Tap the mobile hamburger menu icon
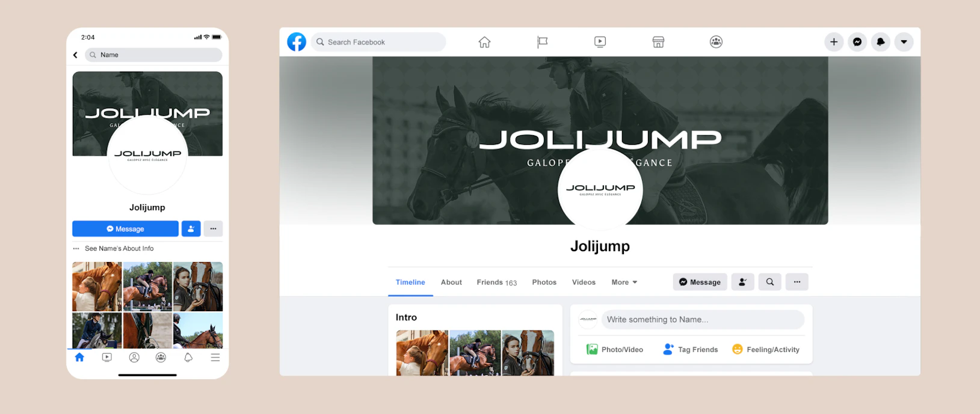This screenshot has width=980, height=414. (x=215, y=358)
